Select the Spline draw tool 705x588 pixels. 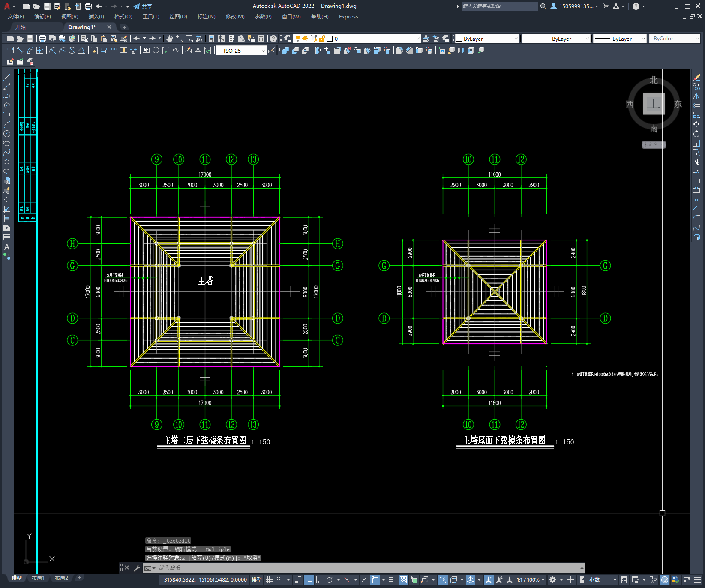click(7, 153)
